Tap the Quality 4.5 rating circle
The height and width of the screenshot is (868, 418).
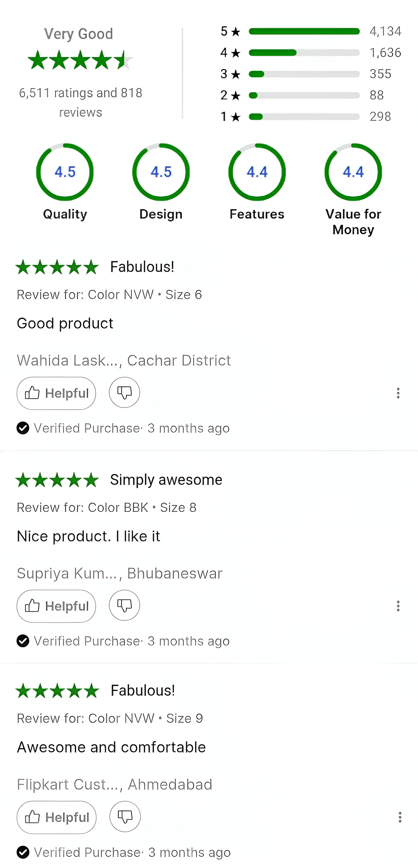(x=65, y=172)
